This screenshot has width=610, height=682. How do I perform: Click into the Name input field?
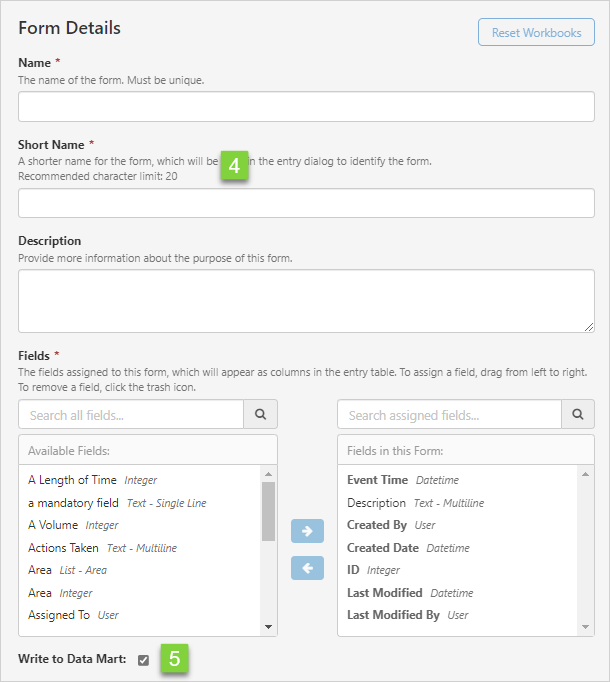[x=306, y=107]
